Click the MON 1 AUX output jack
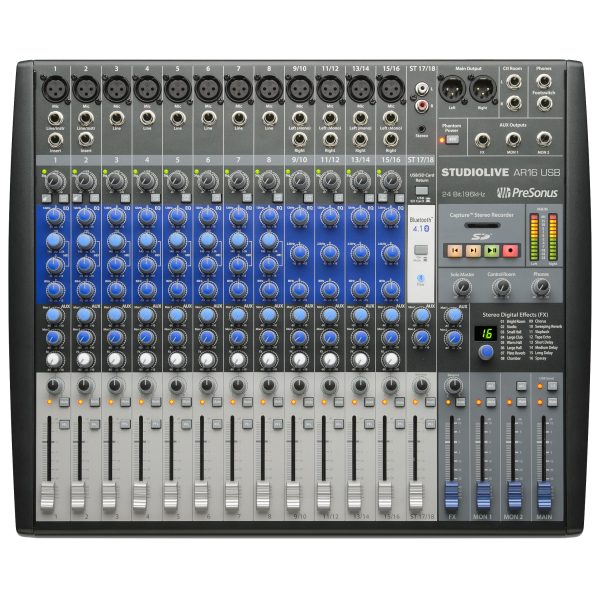This screenshot has width=600, height=600. click(x=513, y=140)
